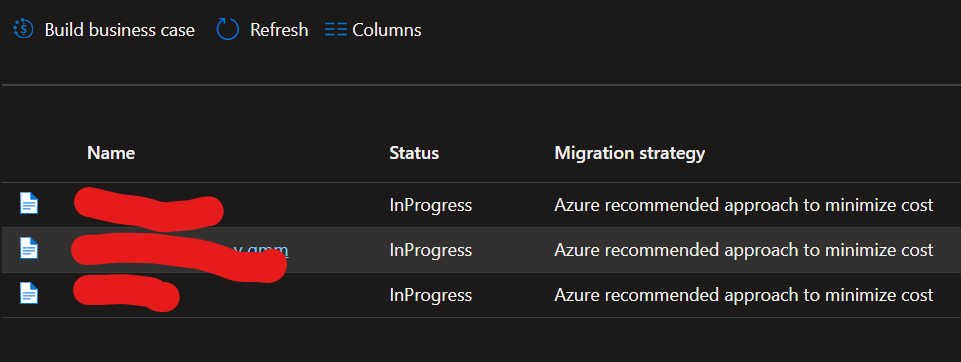Click the Refresh label
961x362 pixels.
[279, 30]
